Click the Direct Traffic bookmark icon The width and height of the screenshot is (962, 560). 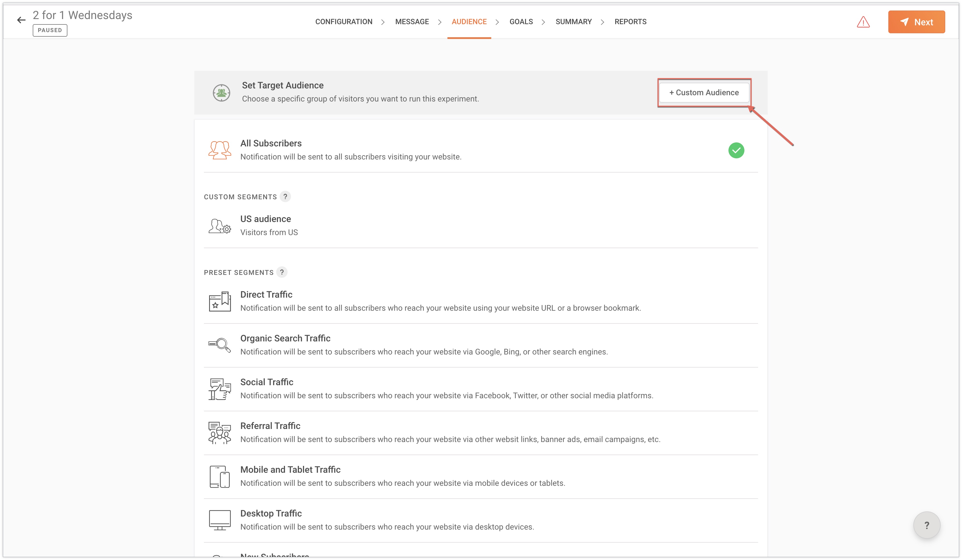point(220,301)
